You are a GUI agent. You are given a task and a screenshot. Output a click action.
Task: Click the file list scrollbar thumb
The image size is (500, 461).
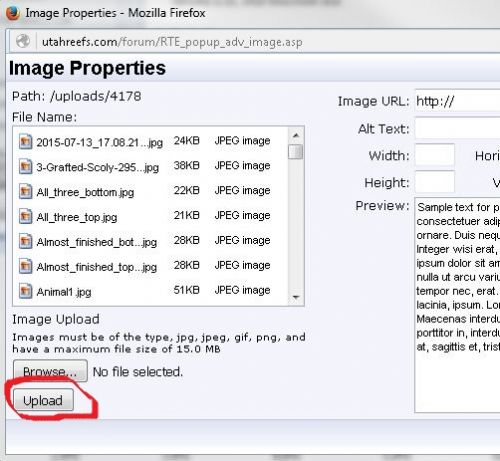pos(296,152)
